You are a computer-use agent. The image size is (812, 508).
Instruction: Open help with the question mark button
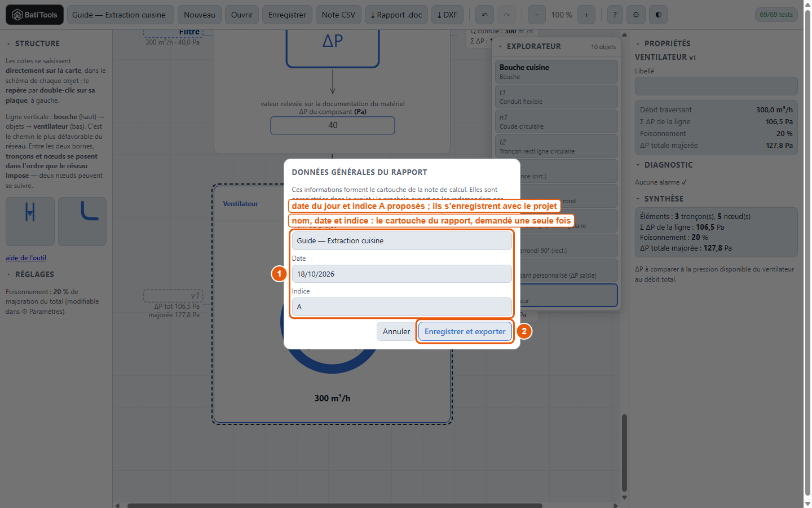[x=615, y=15]
